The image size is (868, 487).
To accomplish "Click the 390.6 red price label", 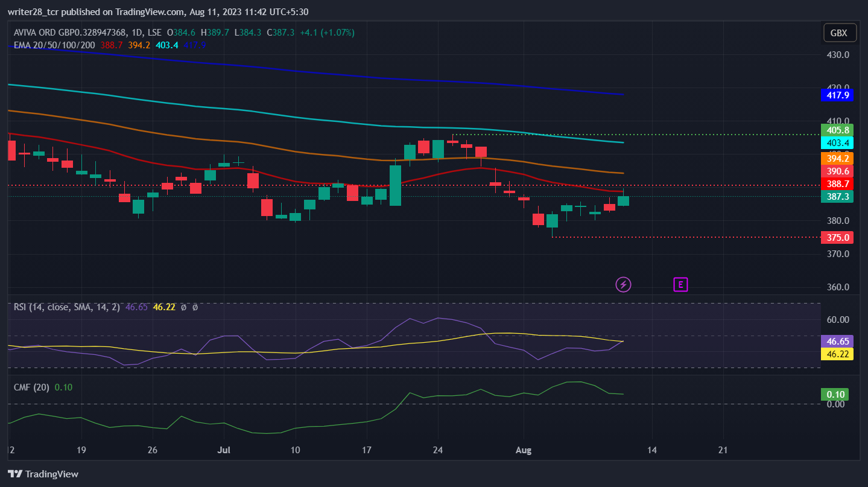I will [837, 171].
